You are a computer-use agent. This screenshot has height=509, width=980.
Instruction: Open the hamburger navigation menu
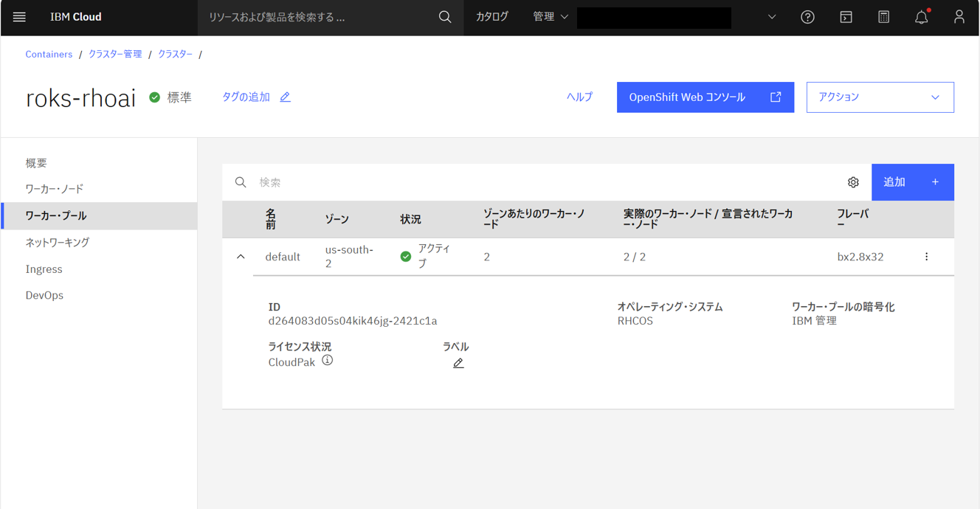19,17
